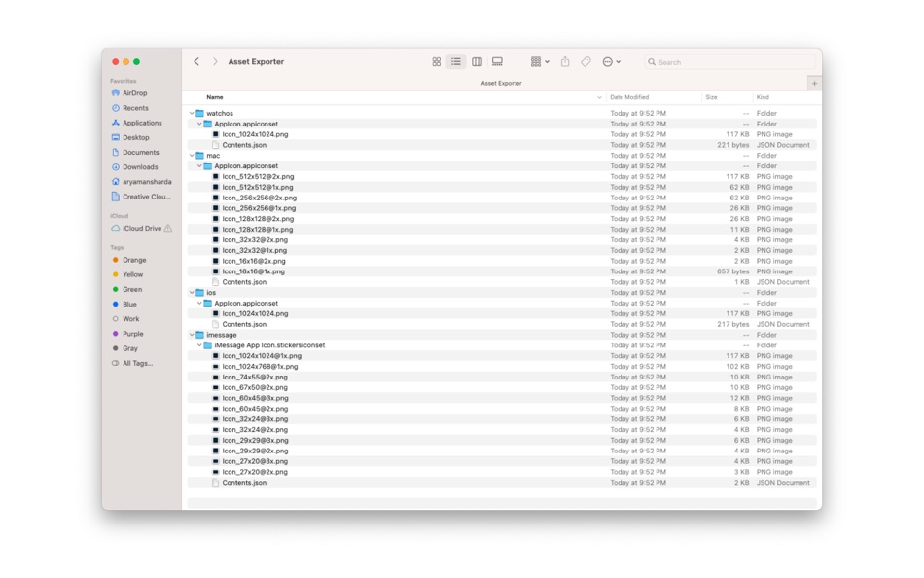Select the imessage folder icon
Viewport: 924px width, 578px height.
(199, 335)
